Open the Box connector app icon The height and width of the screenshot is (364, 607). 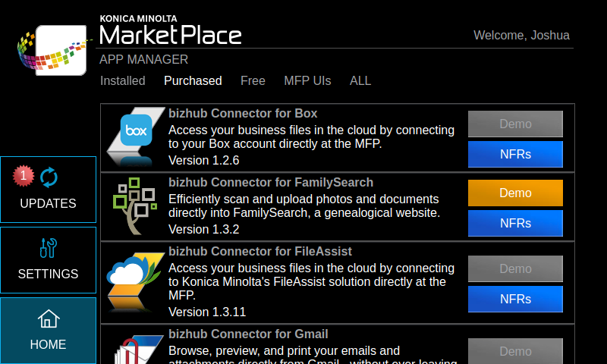coord(136,136)
